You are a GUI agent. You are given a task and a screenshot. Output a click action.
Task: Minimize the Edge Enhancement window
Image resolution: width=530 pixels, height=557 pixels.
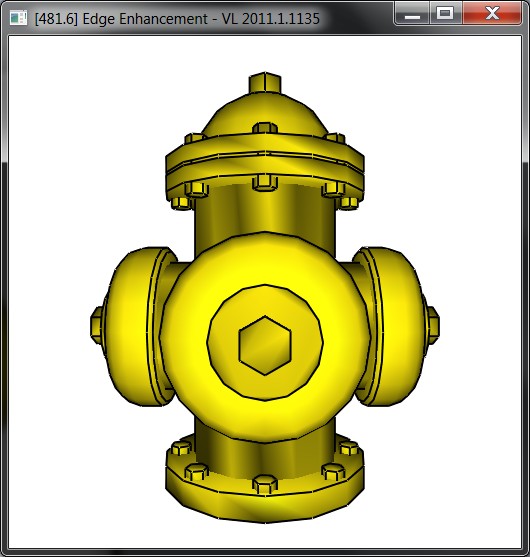[412, 13]
